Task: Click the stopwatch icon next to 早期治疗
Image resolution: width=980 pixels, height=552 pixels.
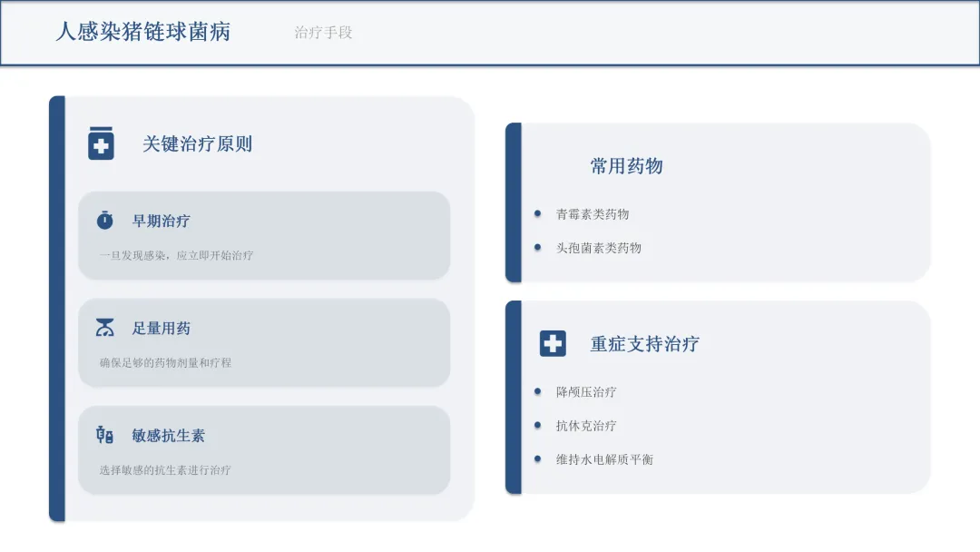Action: [x=105, y=221]
